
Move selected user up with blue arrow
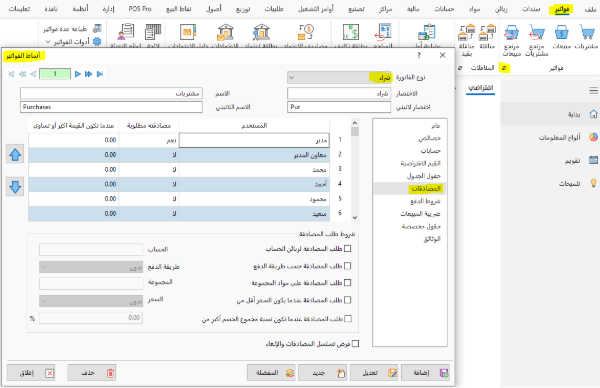[15, 154]
